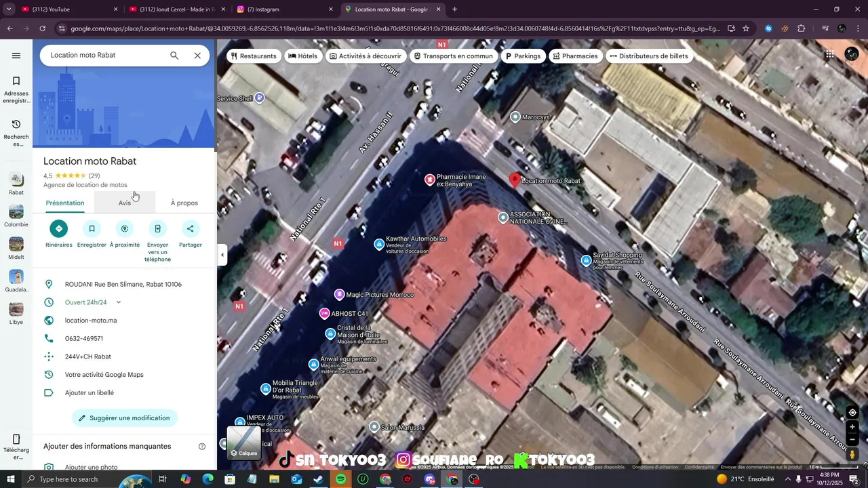Click the Pharmacie Imane map marker

pyautogui.click(x=429, y=180)
